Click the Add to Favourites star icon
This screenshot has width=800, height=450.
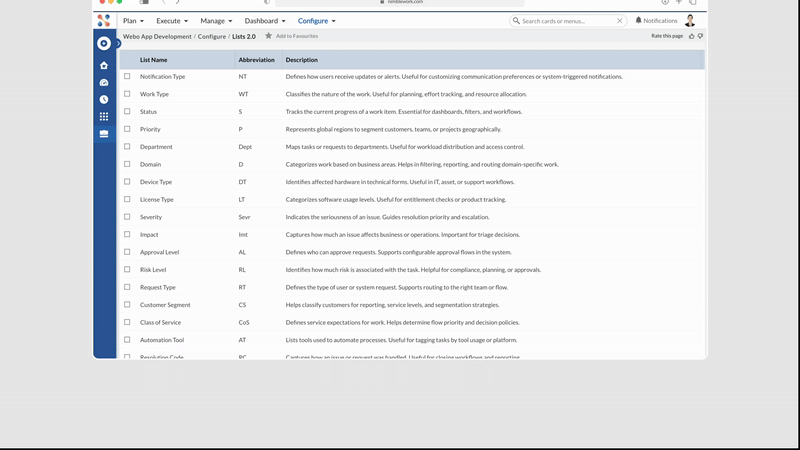click(268, 36)
